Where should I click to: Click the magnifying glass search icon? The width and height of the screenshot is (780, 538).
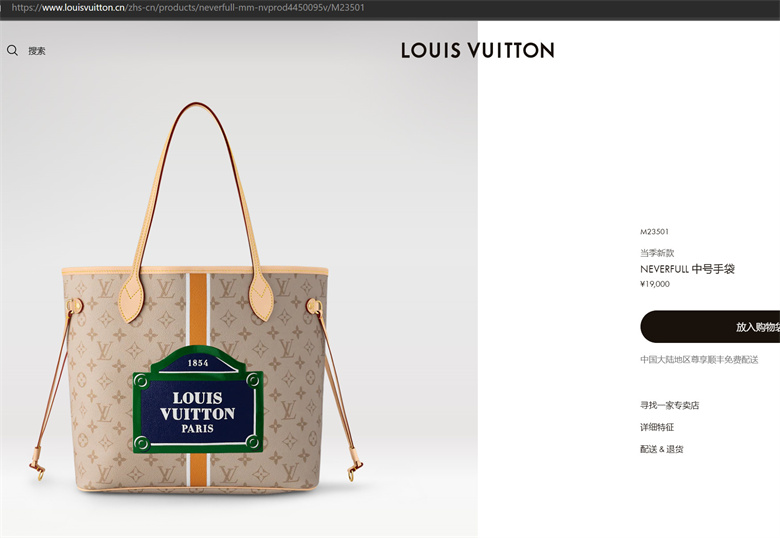(x=12, y=50)
